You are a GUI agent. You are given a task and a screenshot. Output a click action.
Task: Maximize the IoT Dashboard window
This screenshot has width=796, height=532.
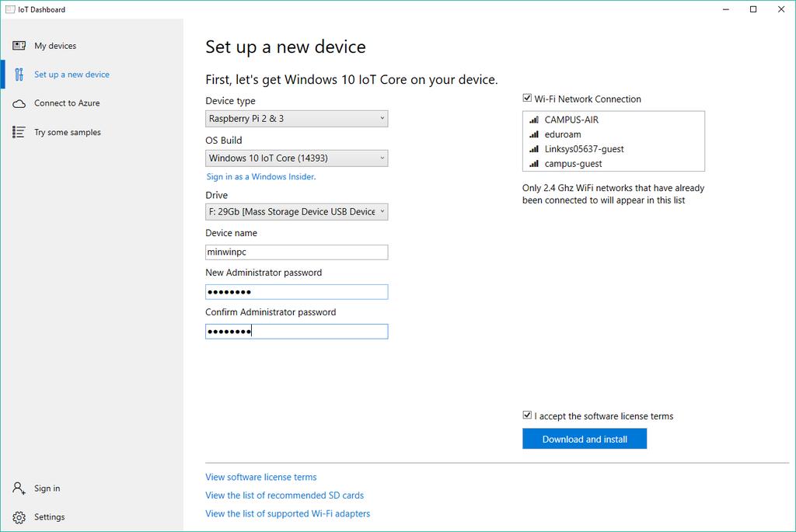coord(753,9)
